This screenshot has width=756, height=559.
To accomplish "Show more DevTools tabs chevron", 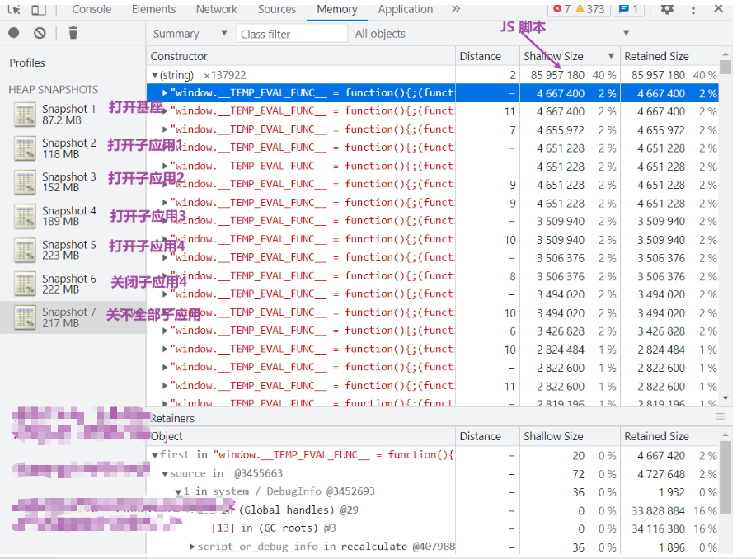I will (456, 9).
